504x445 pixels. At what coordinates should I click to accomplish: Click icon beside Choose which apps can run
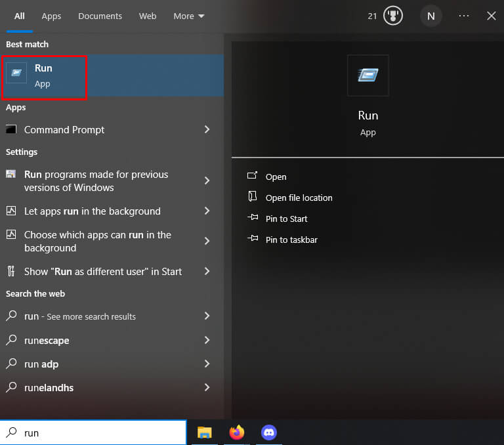11,234
